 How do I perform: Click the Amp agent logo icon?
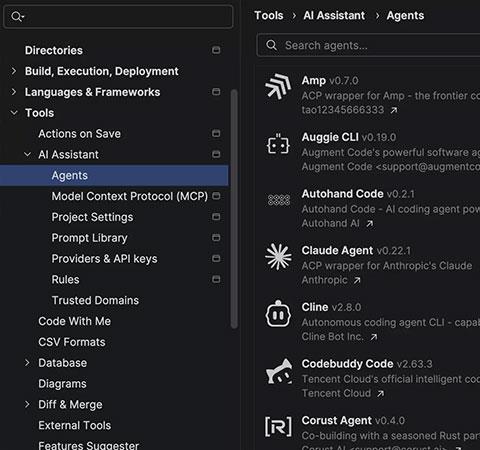278,87
